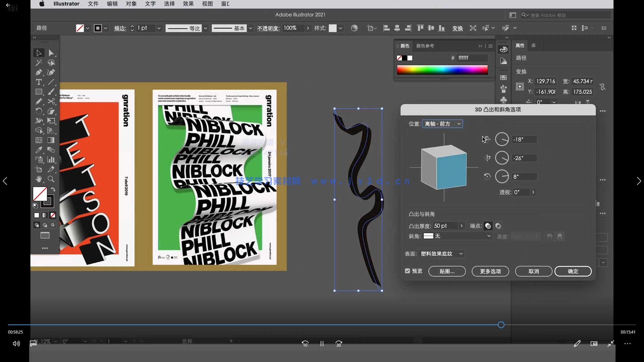Open the 效果 (Effect) menu
The image size is (644, 362).
188,4
